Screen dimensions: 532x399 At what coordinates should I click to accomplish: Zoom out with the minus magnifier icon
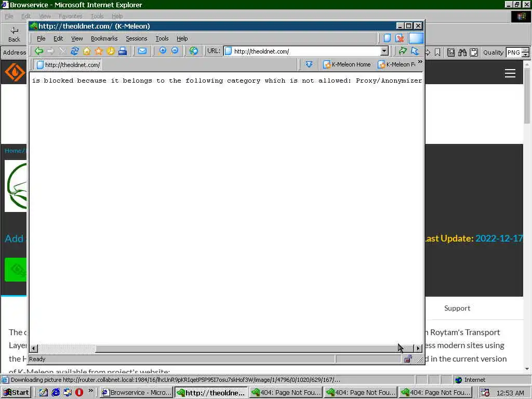[x=175, y=51]
